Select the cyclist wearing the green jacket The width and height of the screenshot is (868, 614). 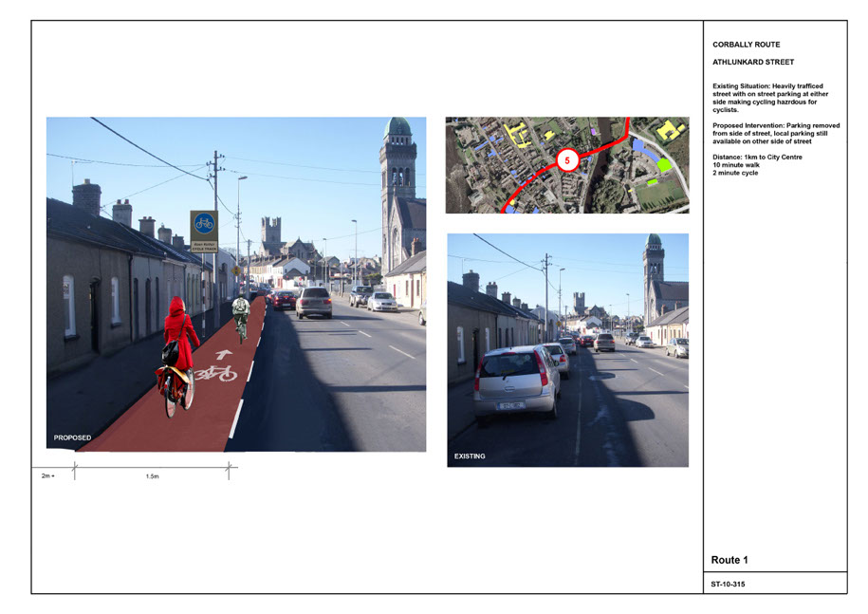241,315
